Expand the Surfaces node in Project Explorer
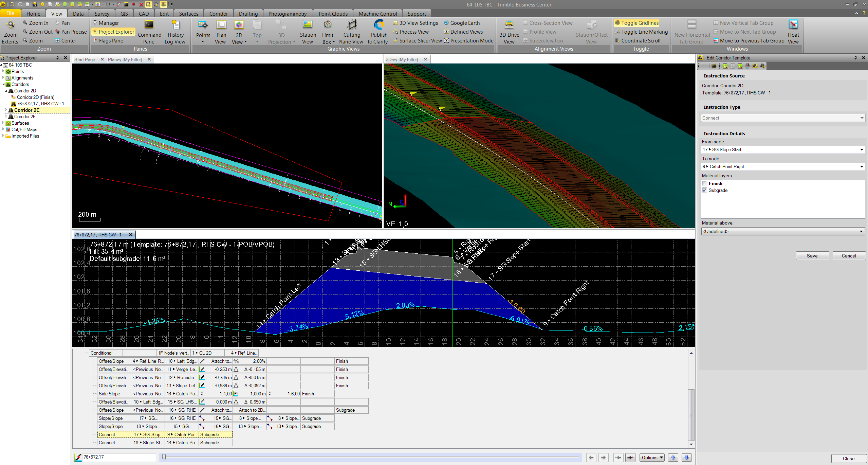Viewport: 868px width, 465px height. (x=3, y=123)
